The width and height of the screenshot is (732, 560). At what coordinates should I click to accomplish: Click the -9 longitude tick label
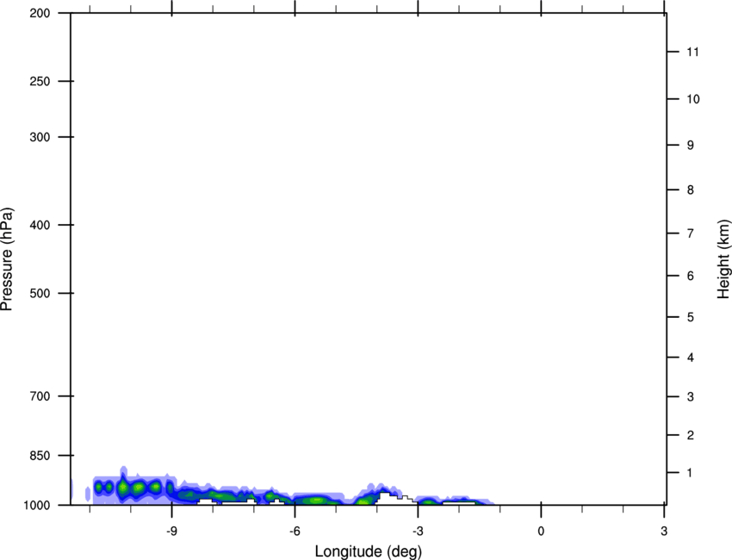(x=171, y=532)
